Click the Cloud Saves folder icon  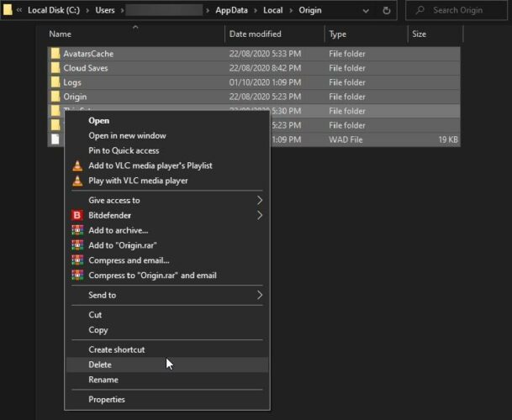55,68
